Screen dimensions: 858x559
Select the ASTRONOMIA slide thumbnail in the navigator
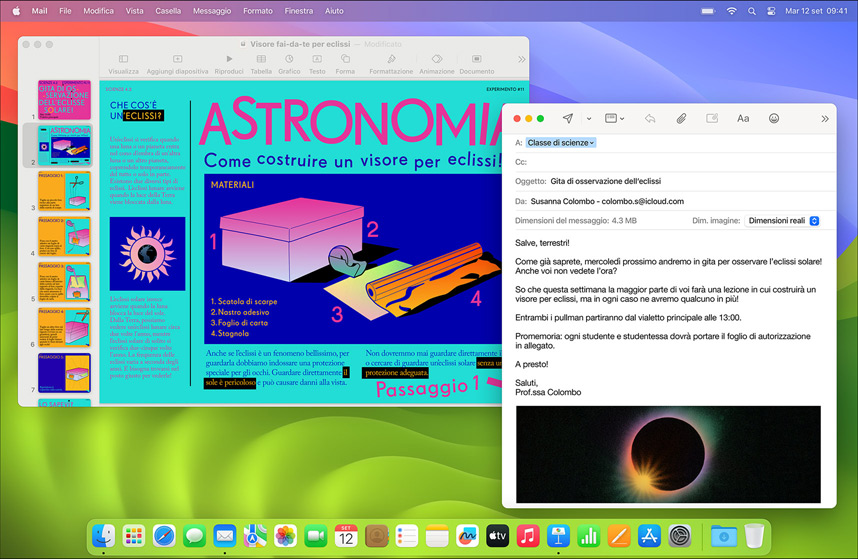point(64,145)
